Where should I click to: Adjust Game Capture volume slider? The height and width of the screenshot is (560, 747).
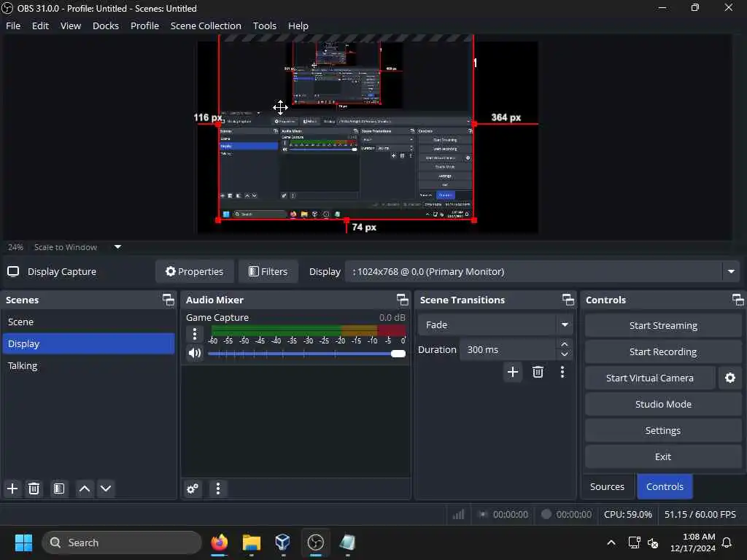[x=306, y=354]
